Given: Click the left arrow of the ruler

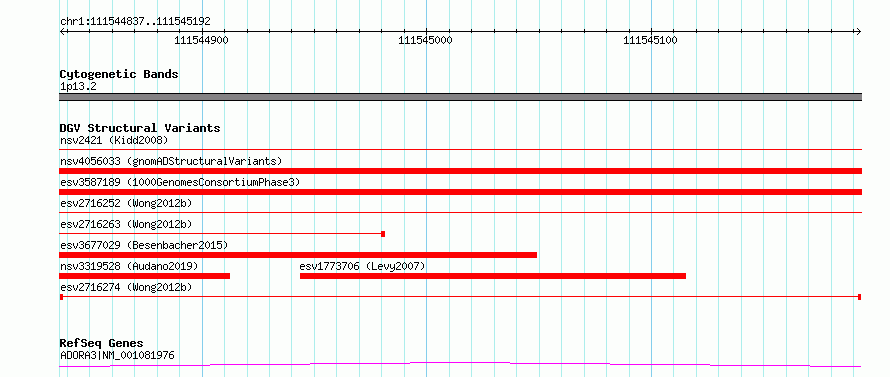Looking at the screenshot, I should (x=62, y=31).
